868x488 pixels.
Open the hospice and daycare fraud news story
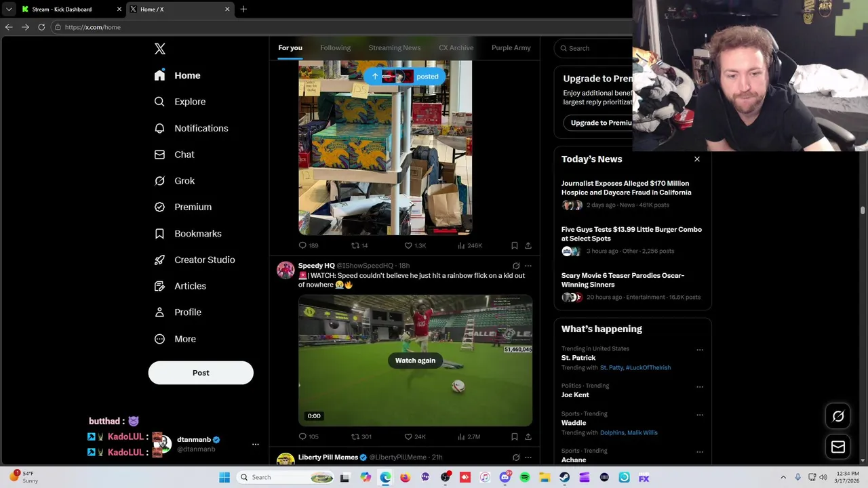[x=632, y=194]
